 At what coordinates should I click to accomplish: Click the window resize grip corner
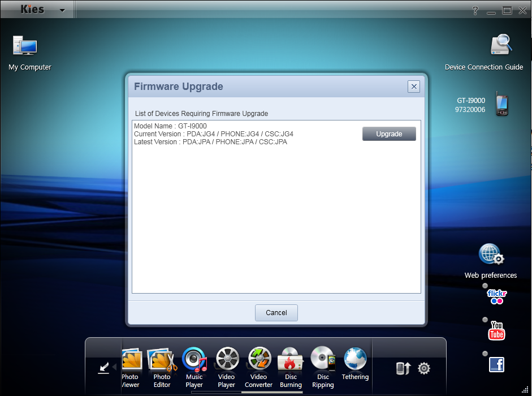click(525, 389)
